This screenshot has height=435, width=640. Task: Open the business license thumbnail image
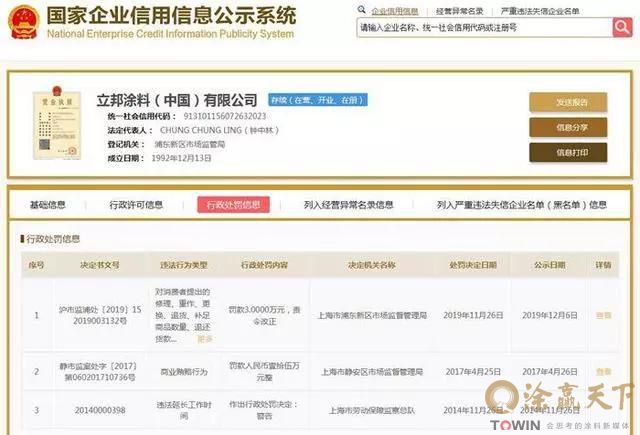click(57, 123)
